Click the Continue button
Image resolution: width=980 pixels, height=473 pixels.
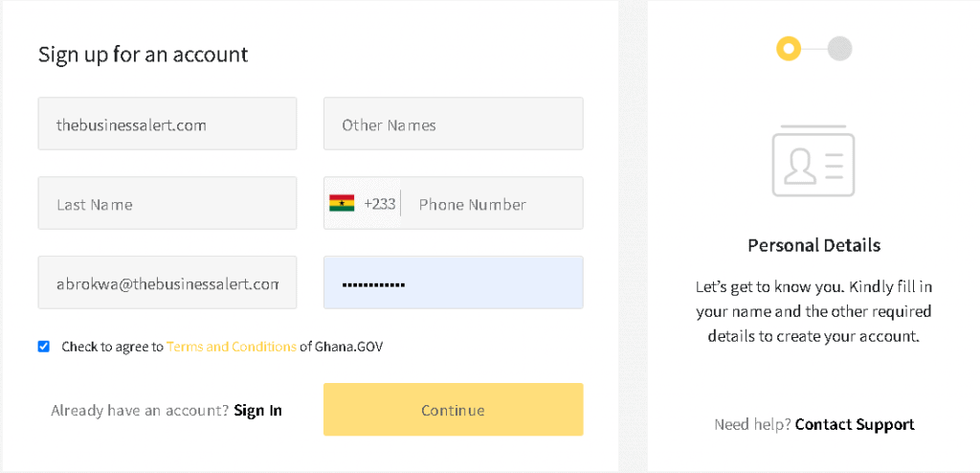pos(453,409)
